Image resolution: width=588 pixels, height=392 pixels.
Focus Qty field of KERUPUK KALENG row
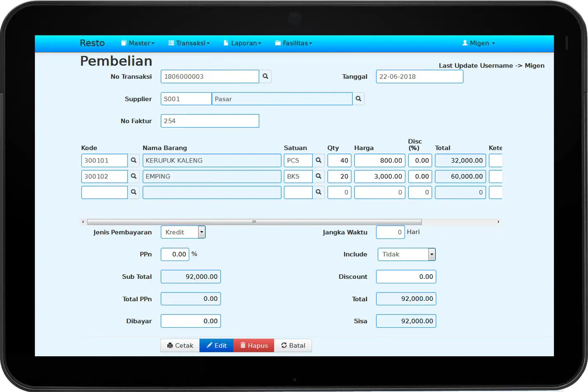pyautogui.click(x=339, y=161)
